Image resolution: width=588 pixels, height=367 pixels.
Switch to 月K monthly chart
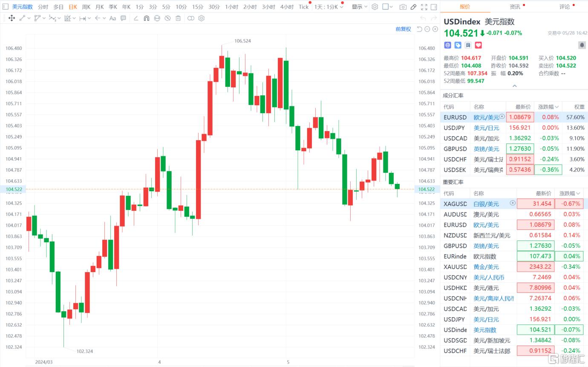(99, 7)
